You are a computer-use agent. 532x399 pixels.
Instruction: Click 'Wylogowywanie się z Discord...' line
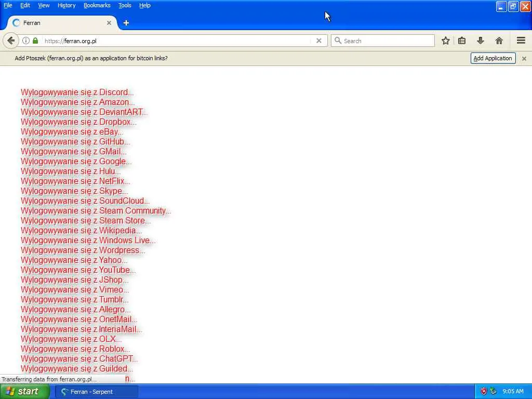77,92
